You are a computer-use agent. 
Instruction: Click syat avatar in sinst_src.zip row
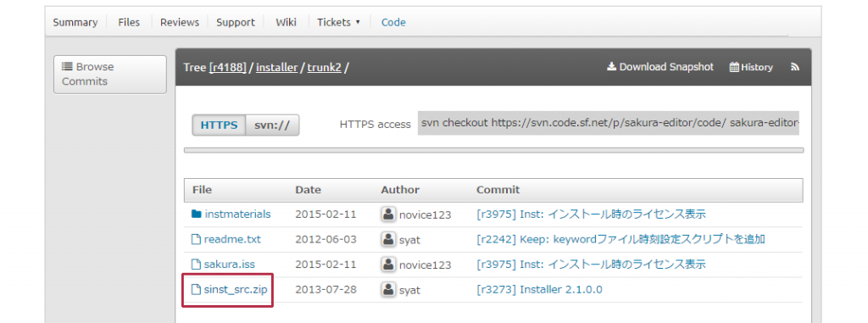388,289
